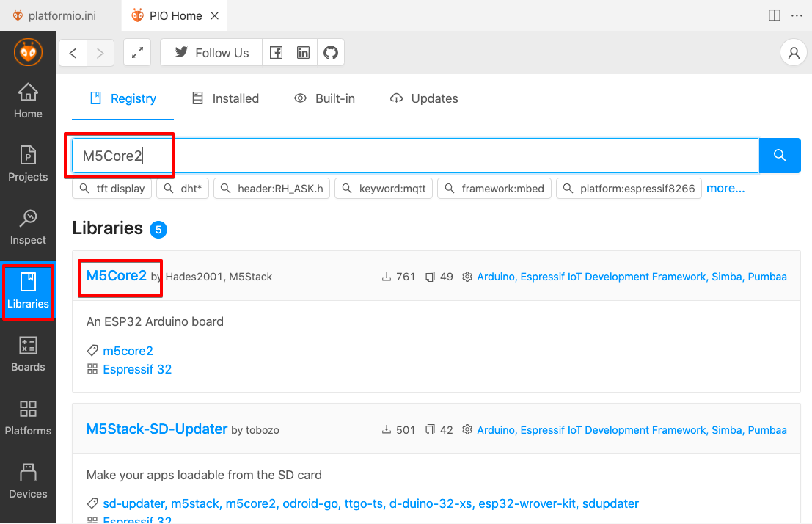
Task: Open LinkedIn via the toolbar icon
Action: click(x=303, y=52)
